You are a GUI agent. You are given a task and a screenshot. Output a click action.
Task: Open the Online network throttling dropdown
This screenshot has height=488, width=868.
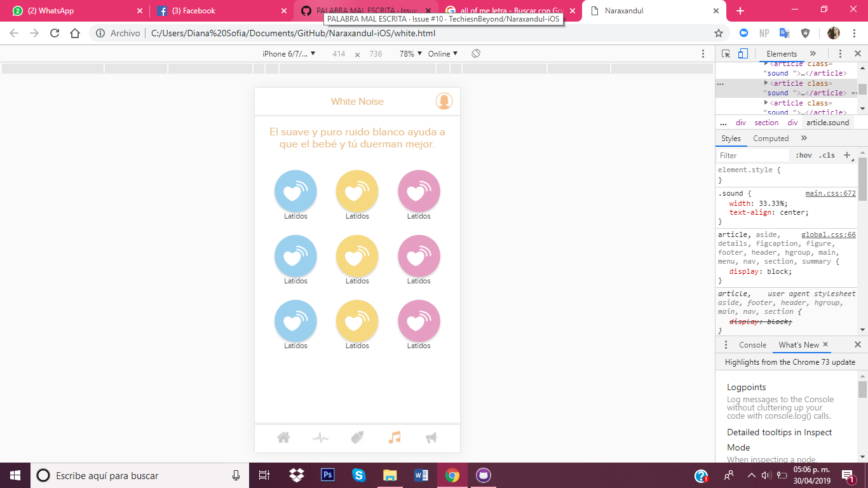point(443,54)
